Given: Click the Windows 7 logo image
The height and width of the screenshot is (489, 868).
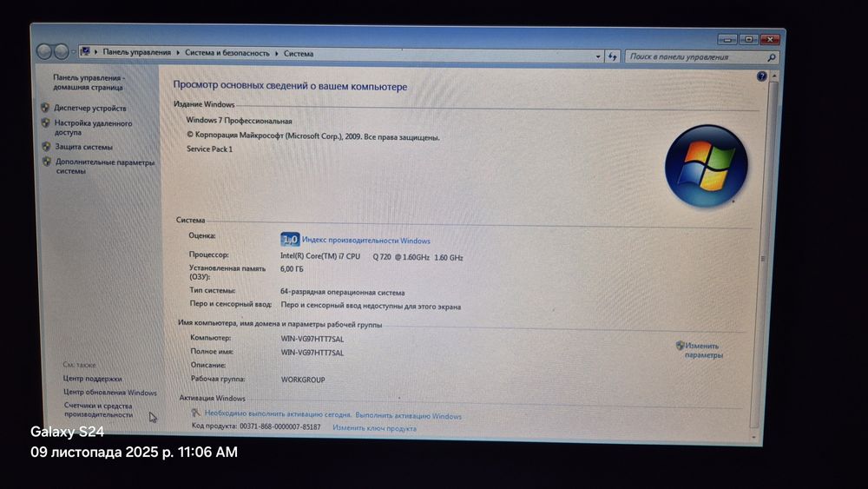Looking at the screenshot, I should (707, 166).
